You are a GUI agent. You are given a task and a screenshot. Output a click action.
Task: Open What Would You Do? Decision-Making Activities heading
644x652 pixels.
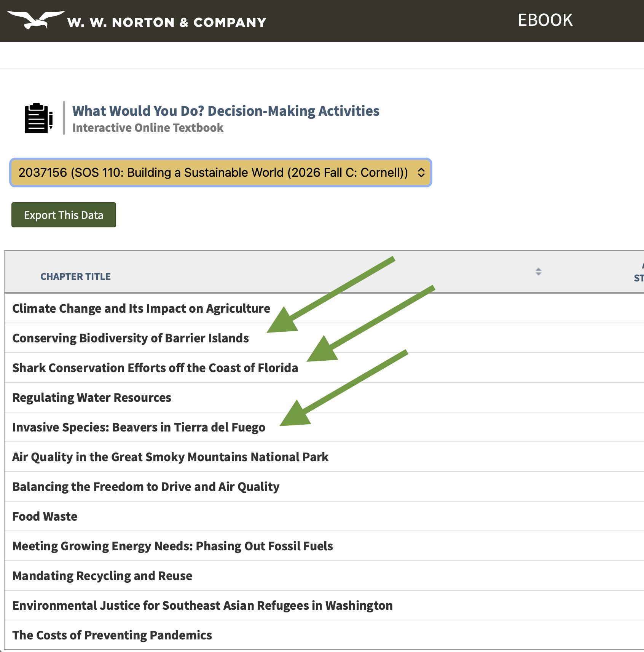[x=226, y=111]
